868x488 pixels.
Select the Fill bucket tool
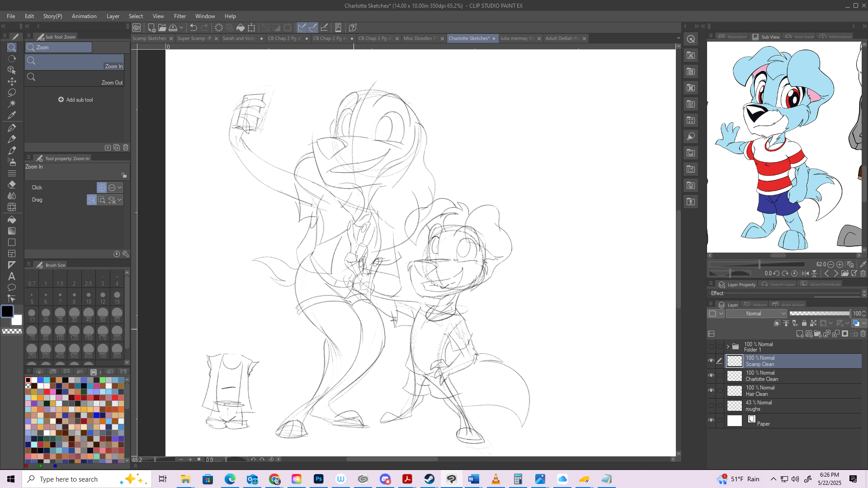pos(12,220)
